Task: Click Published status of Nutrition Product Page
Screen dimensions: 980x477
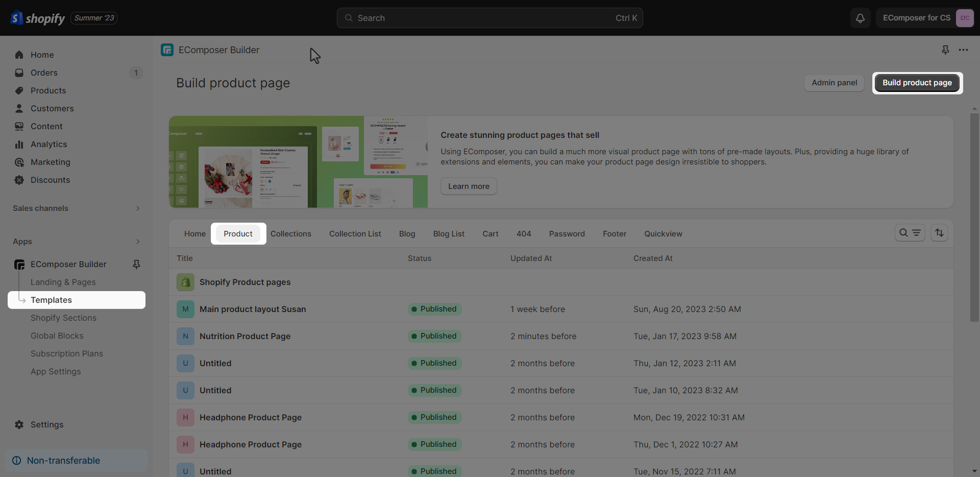Action: pos(434,336)
